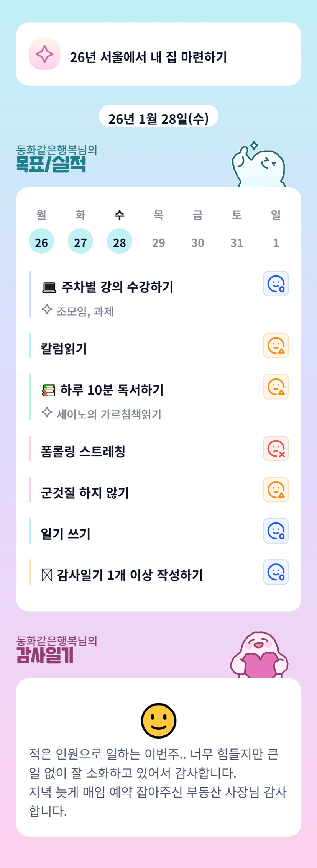317x868 pixels.
Task: Tap the status face icon for 주차별 강의 수강하기
Action: [x=276, y=284]
